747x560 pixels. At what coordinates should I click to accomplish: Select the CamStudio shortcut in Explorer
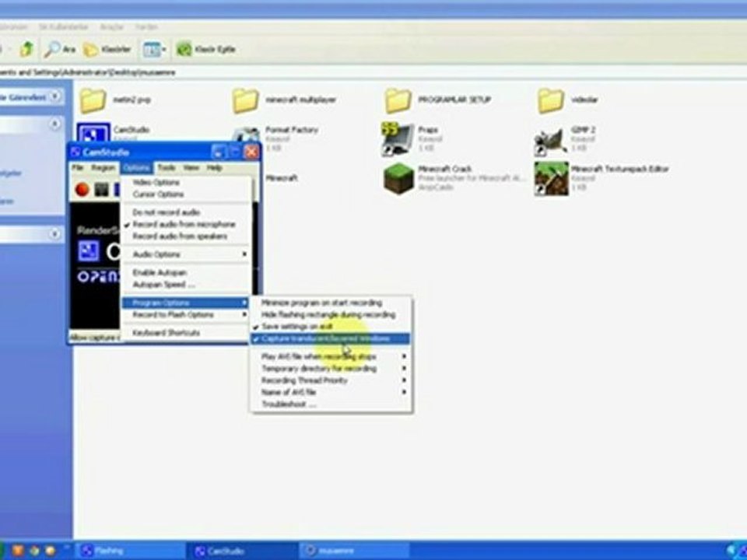[114, 132]
